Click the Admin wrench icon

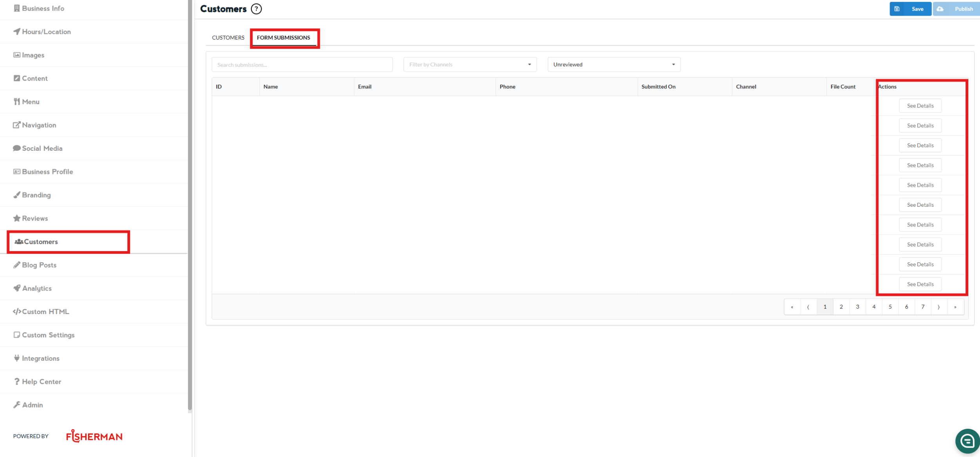16,405
